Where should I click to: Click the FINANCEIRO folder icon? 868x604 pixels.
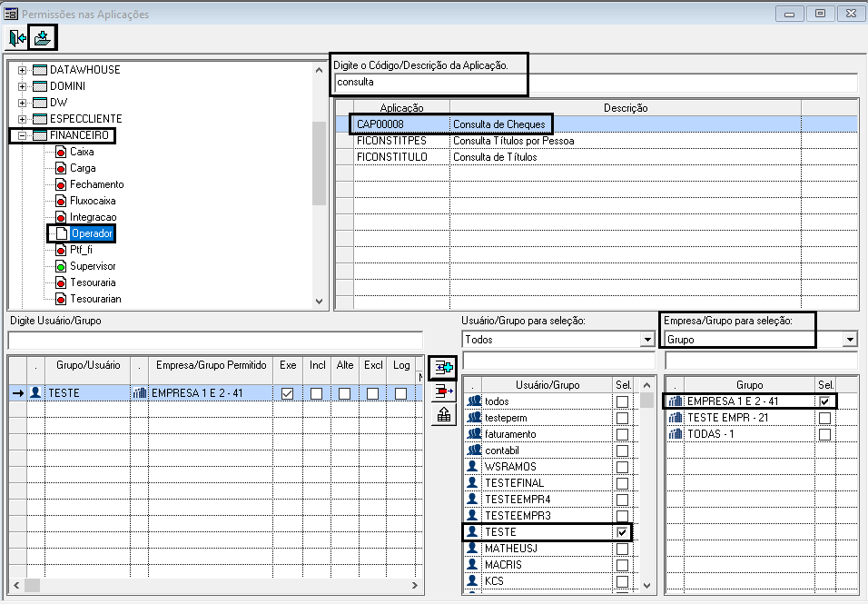(40, 135)
